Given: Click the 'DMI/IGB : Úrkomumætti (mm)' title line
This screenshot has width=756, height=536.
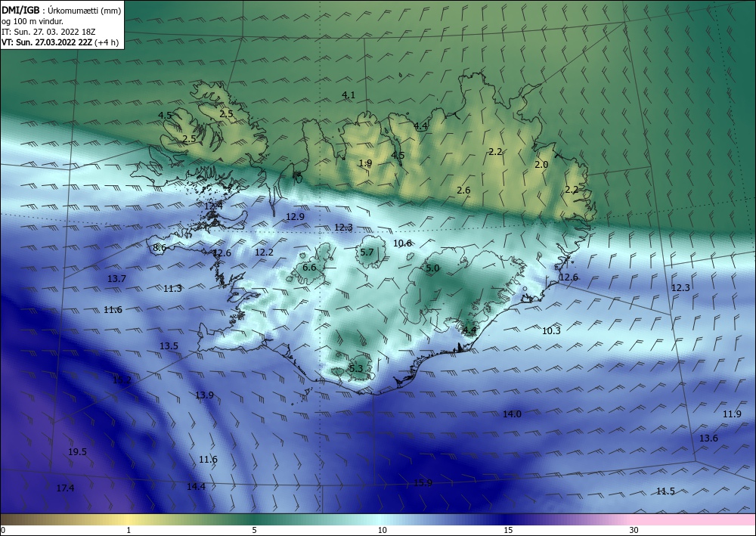Looking at the screenshot, I should coord(61,10).
